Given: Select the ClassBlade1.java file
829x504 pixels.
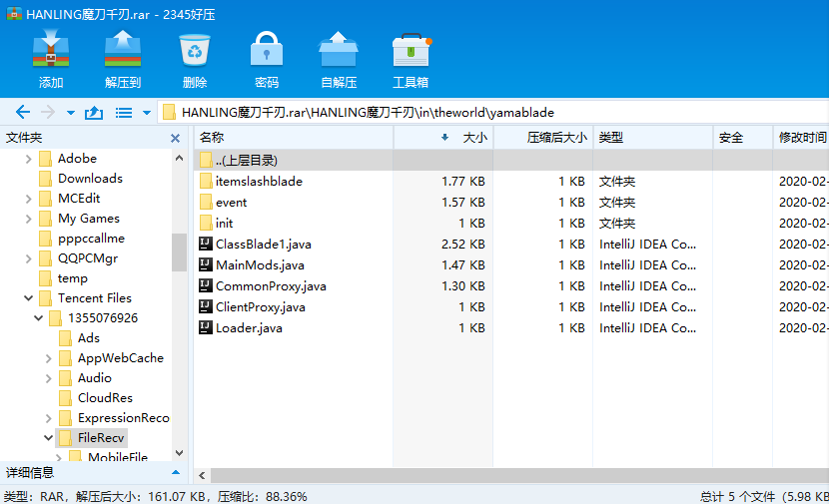Looking at the screenshot, I should point(264,245).
